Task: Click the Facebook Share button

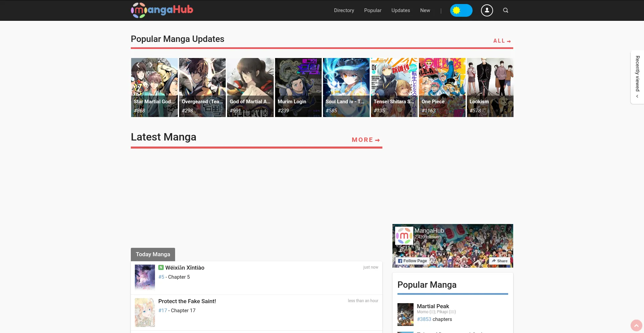Action: point(499,261)
